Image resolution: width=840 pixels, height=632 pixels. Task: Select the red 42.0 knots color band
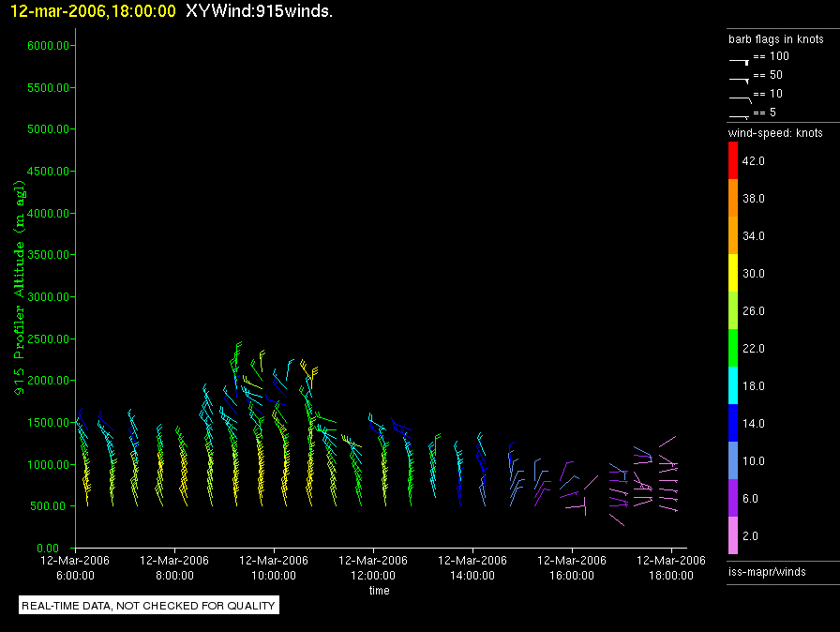[x=733, y=160]
